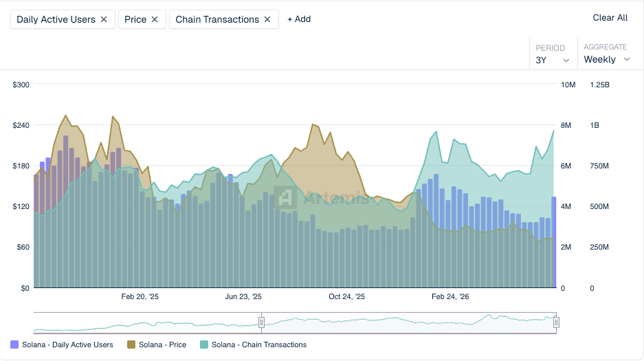Select the Price chip label

coord(135,19)
